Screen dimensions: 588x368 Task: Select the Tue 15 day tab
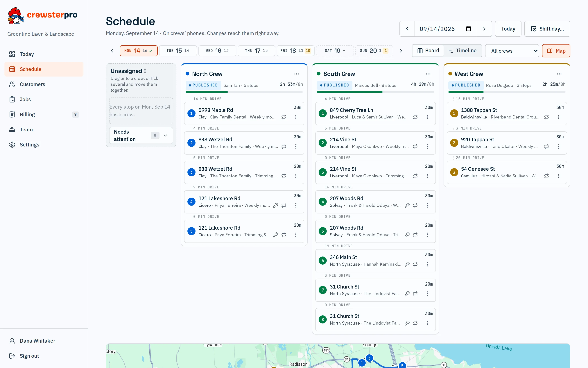click(x=178, y=51)
